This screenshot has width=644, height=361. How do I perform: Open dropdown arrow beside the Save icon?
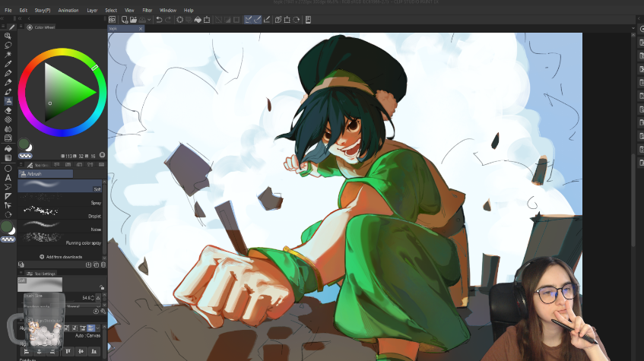point(149,20)
